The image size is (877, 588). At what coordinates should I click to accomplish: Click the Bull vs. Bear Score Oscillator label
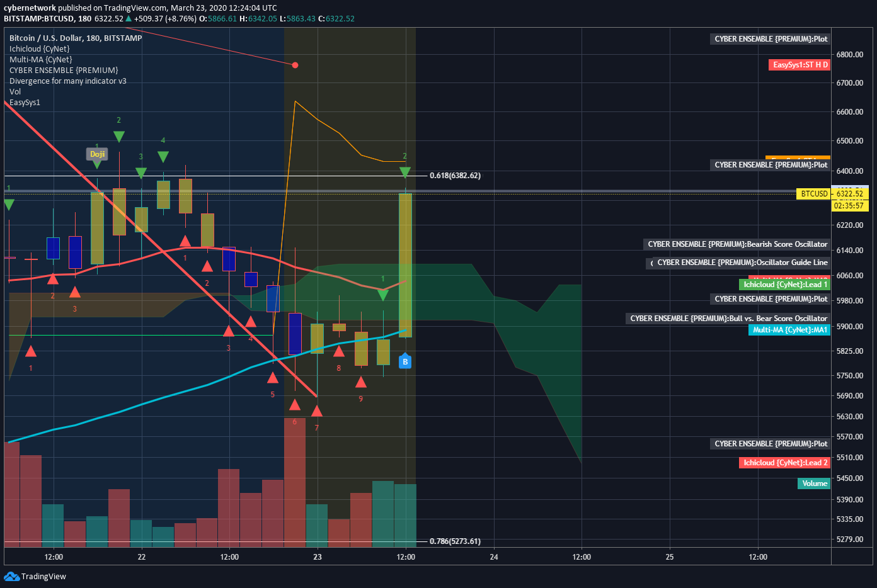click(728, 319)
